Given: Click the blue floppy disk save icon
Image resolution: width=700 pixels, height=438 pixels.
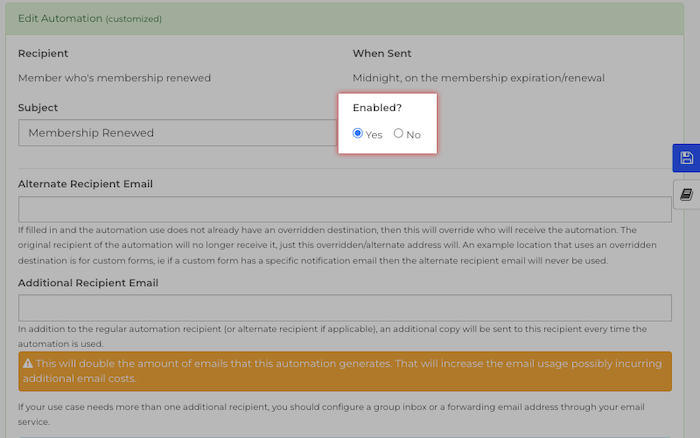Looking at the screenshot, I should 686,158.
